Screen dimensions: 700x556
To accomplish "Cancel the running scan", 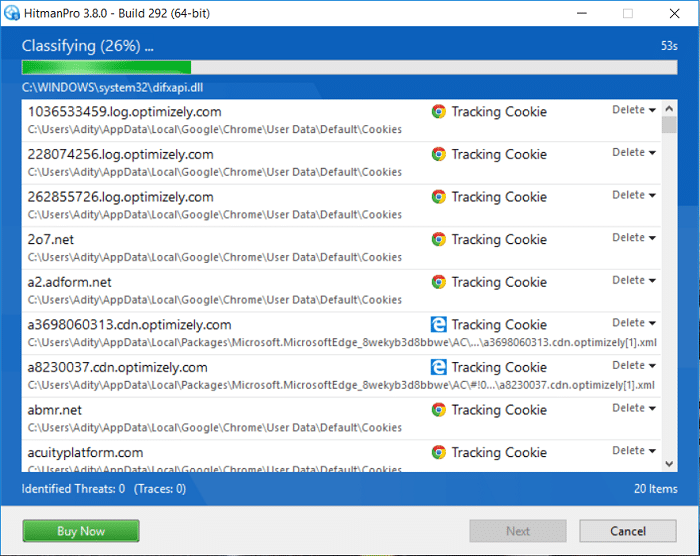I will [x=628, y=531].
